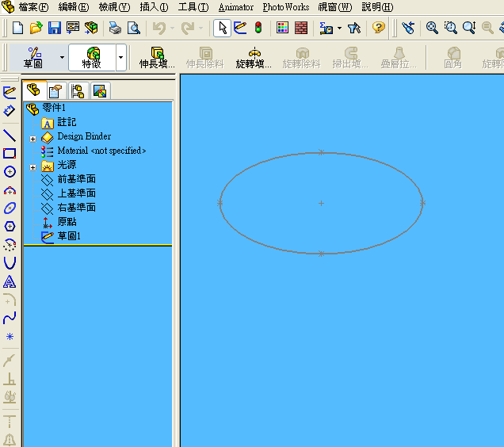Select the Circle sketch tool
Viewport: 504px width, 447px height.
pyautogui.click(x=10, y=172)
